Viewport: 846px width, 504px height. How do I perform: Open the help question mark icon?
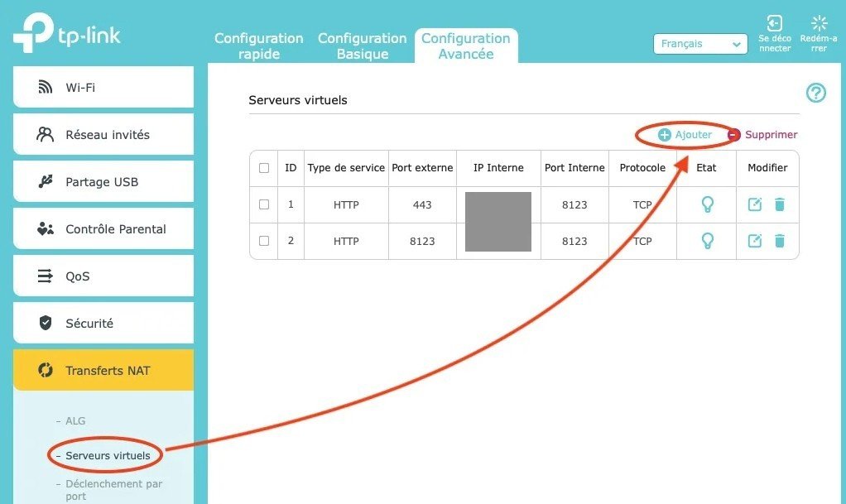[x=816, y=93]
